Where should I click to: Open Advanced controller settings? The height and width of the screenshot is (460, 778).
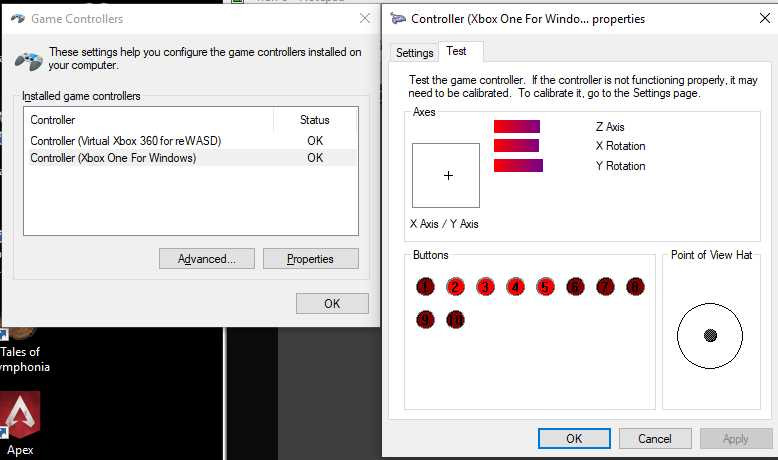click(207, 259)
